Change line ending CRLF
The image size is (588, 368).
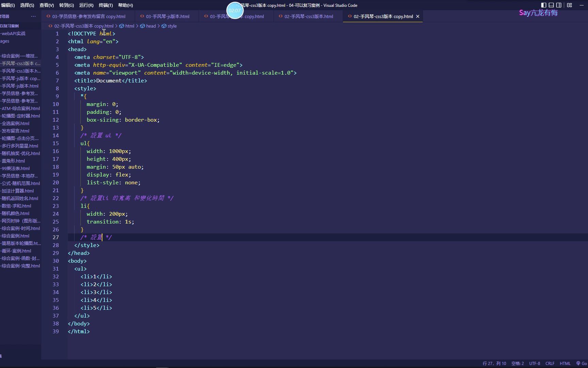tap(550, 363)
